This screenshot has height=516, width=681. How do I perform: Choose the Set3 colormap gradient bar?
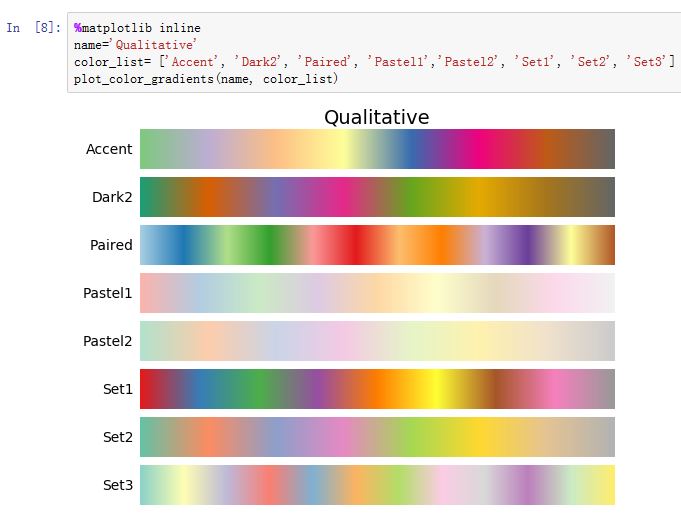[x=377, y=485]
